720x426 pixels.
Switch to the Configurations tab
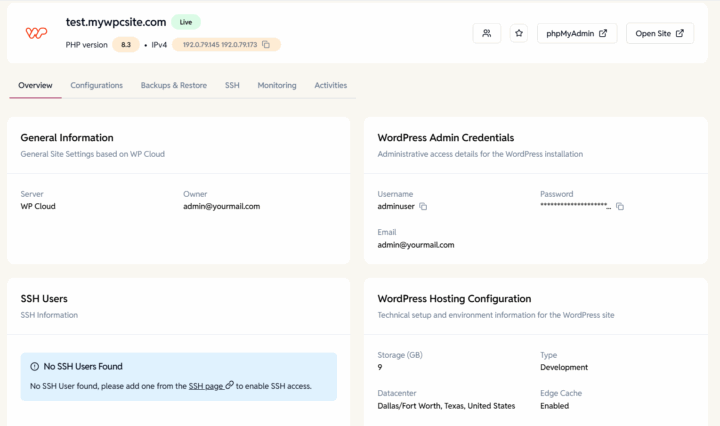pos(96,85)
